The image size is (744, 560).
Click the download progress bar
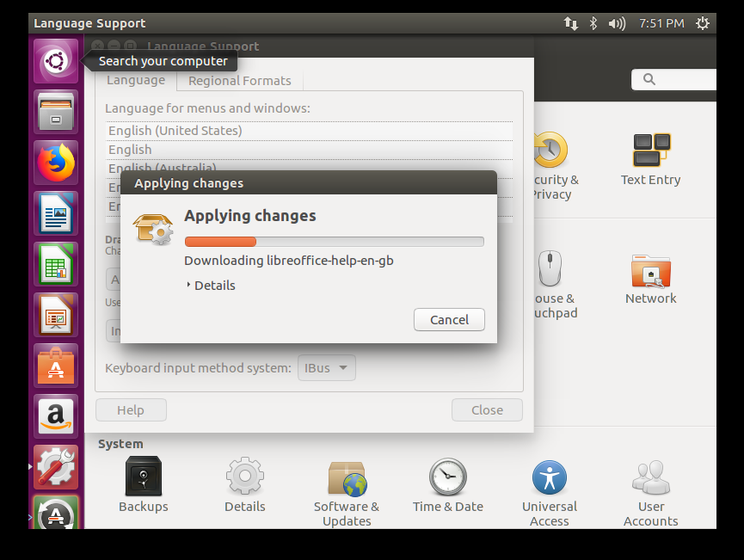[334, 242]
